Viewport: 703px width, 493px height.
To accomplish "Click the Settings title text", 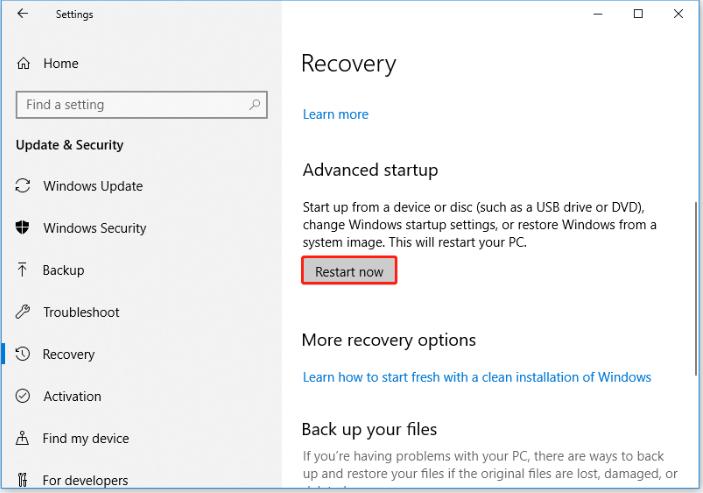I will click(x=74, y=14).
